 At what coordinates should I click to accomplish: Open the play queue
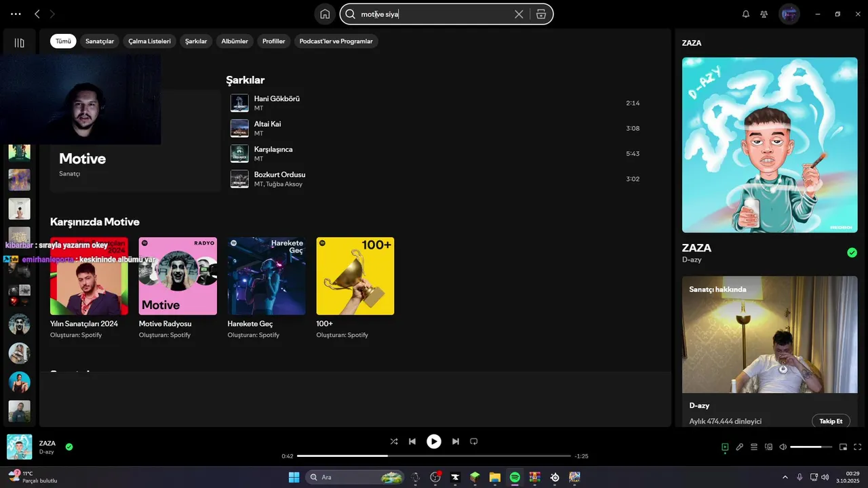[x=754, y=447]
